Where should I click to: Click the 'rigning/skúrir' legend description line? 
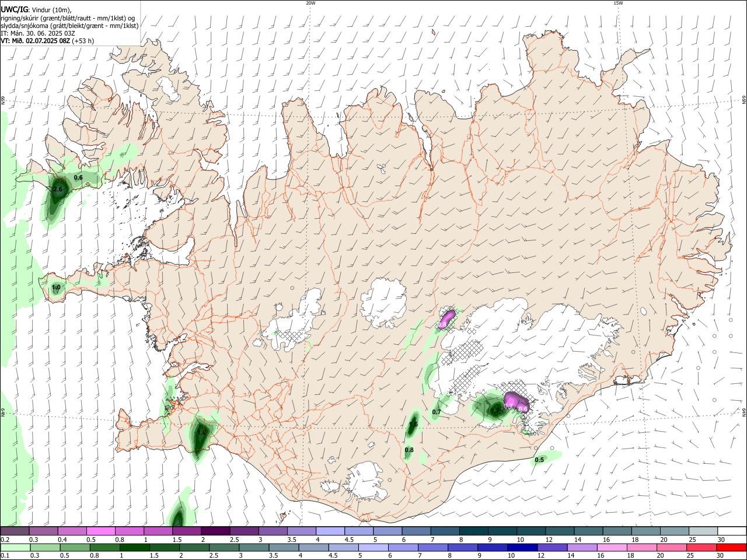(x=68, y=18)
